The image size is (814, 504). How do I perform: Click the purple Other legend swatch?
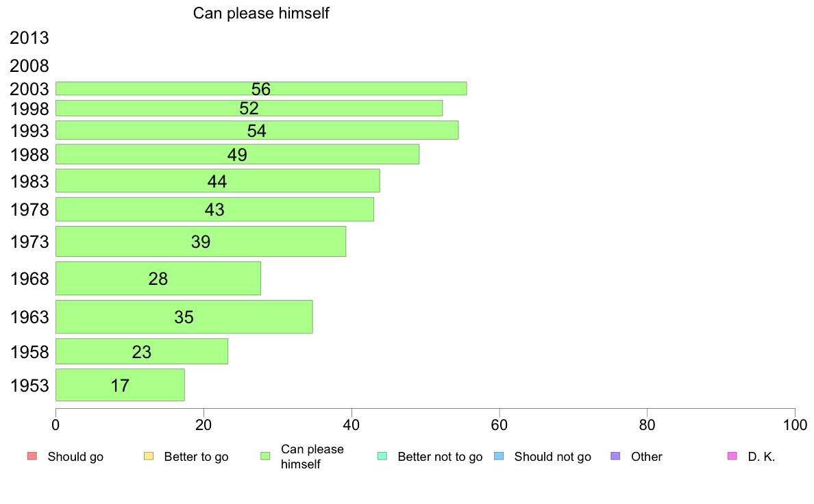(616, 456)
